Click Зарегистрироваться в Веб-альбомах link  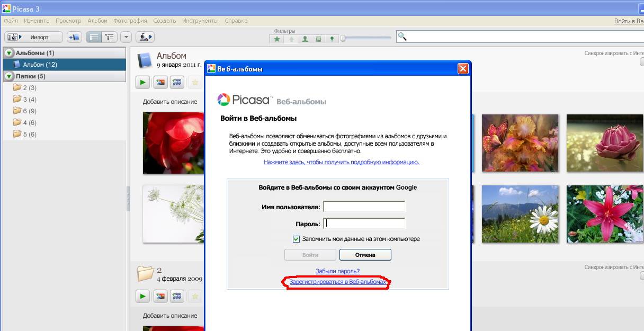point(338,282)
